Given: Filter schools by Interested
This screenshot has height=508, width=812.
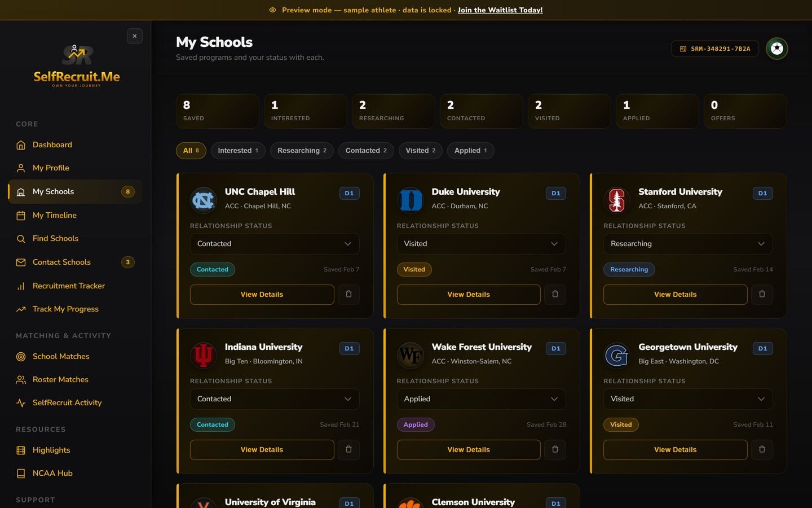Looking at the screenshot, I should tap(238, 151).
